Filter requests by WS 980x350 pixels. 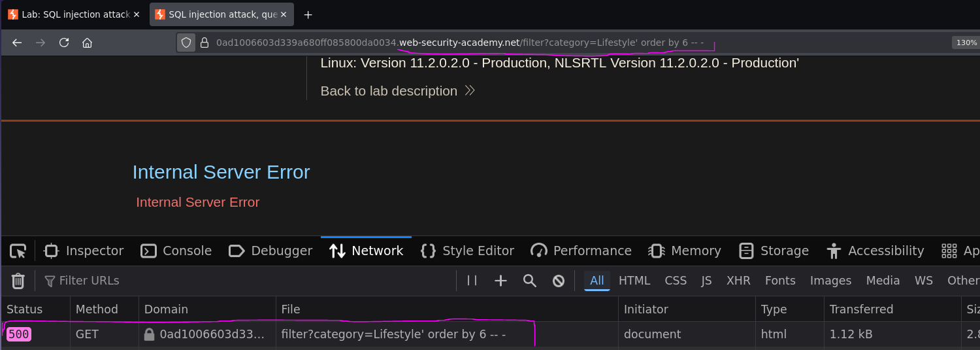point(924,281)
